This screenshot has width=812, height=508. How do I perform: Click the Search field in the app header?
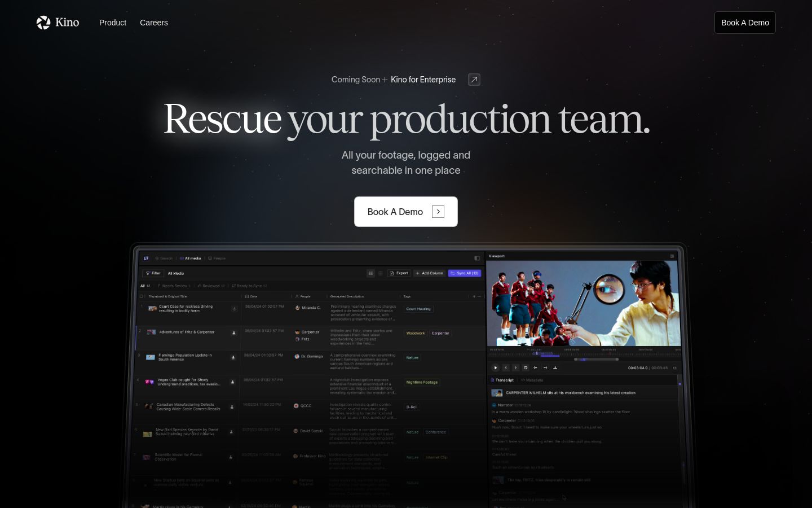(x=164, y=259)
